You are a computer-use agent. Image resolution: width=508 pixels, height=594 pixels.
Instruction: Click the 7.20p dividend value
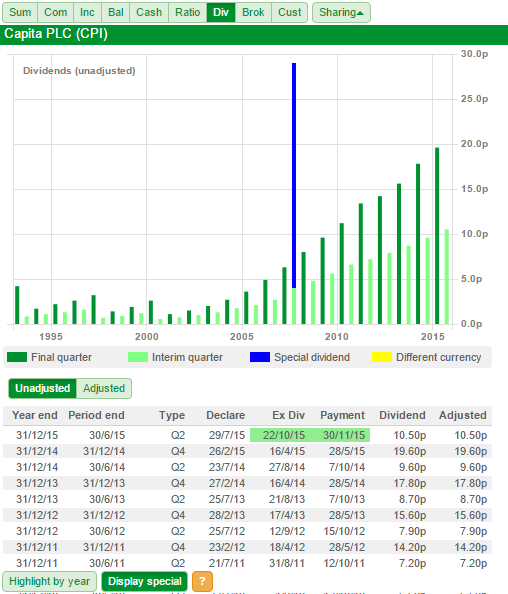click(x=413, y=563)
